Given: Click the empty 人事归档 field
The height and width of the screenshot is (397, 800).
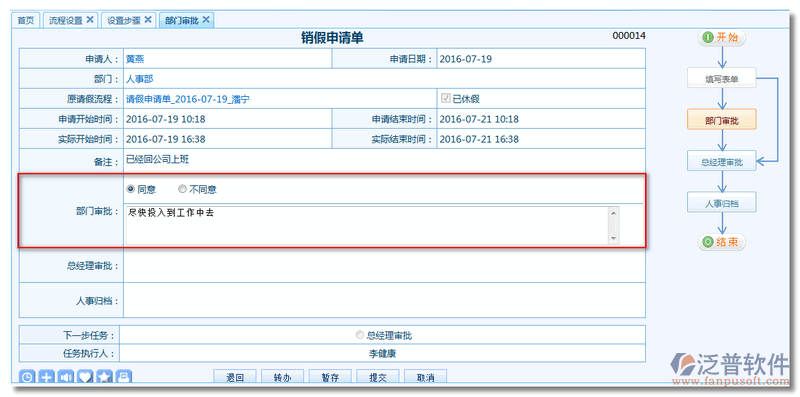Looking at the screenshot, I should coord(384,300).
